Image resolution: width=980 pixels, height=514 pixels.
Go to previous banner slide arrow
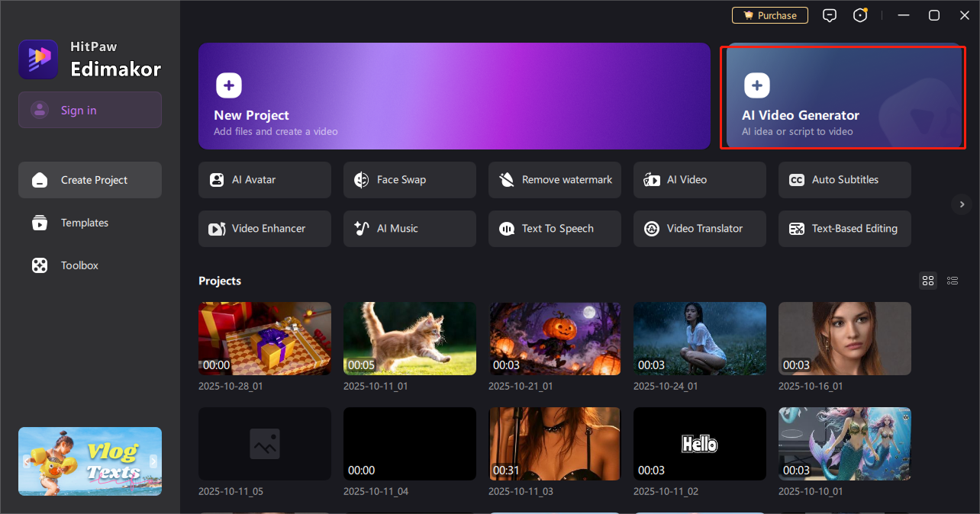27,461
